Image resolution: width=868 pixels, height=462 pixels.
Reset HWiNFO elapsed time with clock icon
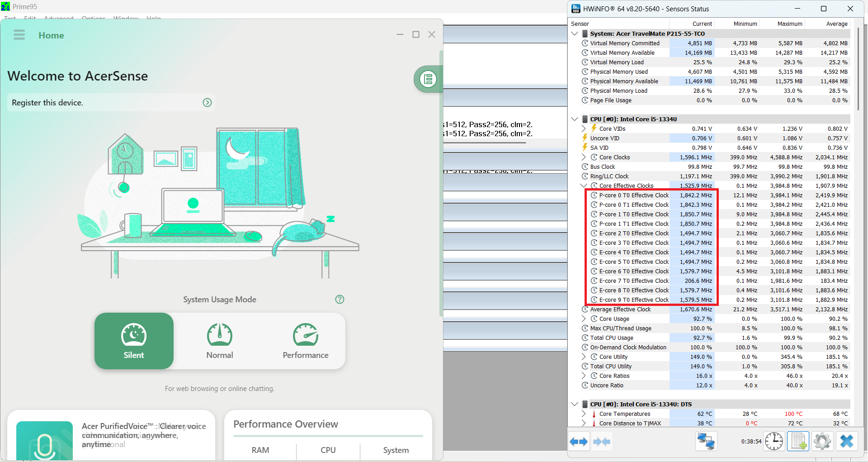[774, 441]
